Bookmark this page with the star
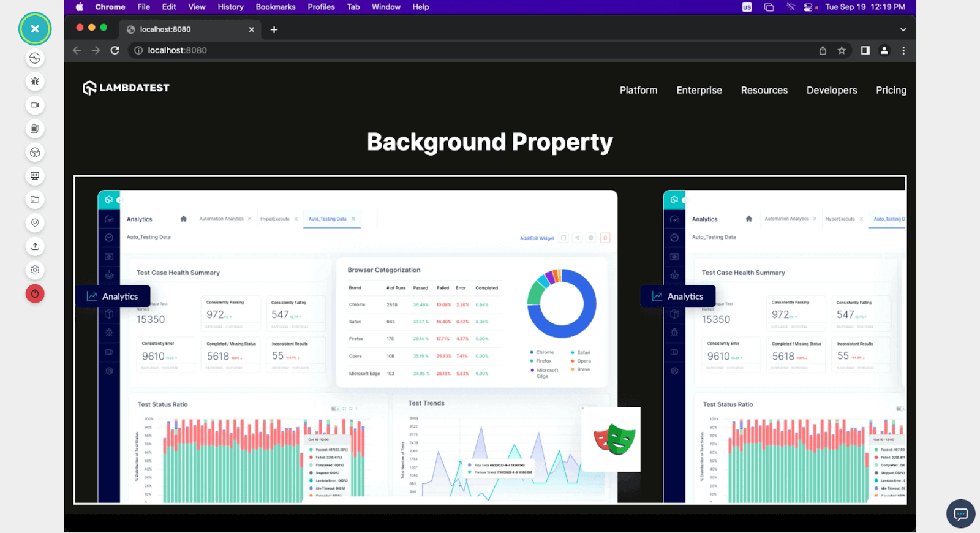The height and width of the screenshot is (533, 980). coord(842,50)
